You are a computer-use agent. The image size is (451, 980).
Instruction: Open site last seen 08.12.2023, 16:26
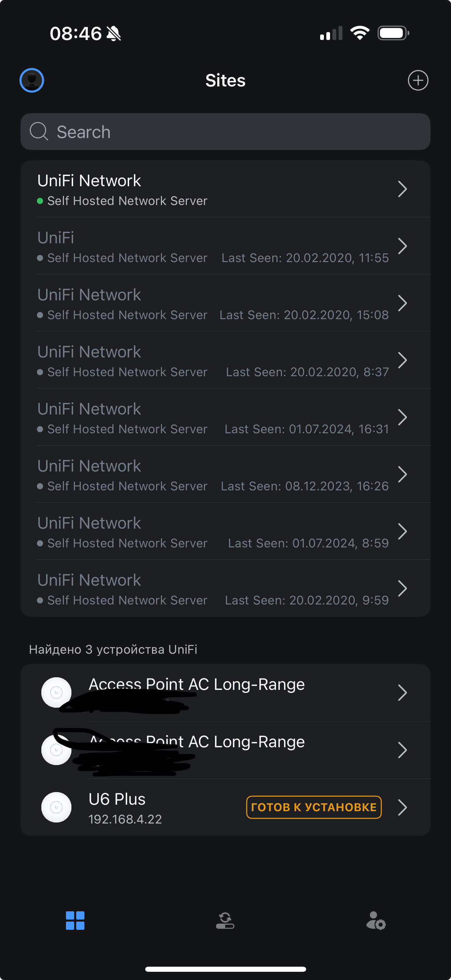pos(225,474)
